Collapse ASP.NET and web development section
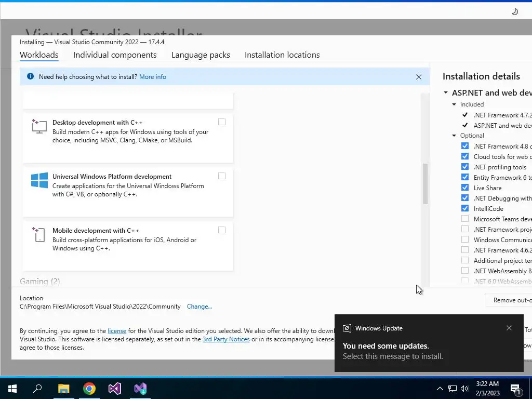 [446, 92]
